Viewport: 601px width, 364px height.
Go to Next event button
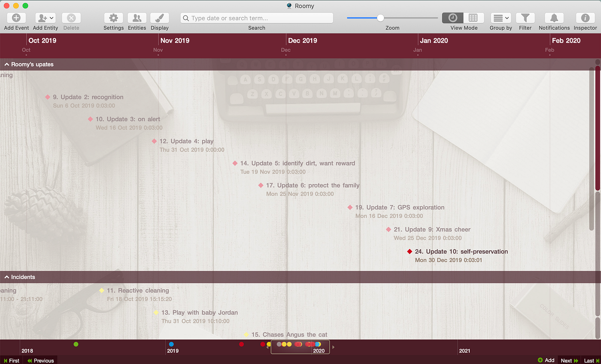pos(569,361)
